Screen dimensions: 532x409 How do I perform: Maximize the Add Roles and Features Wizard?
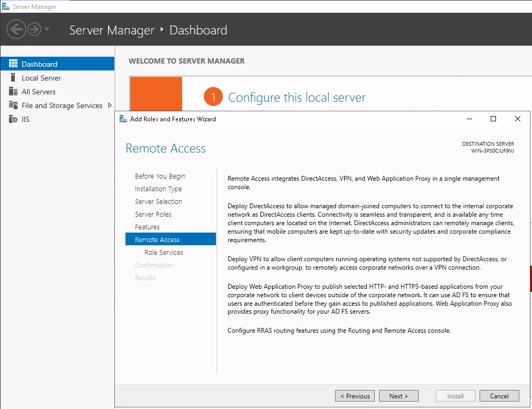pyautogui.click(x=493, y=119)
